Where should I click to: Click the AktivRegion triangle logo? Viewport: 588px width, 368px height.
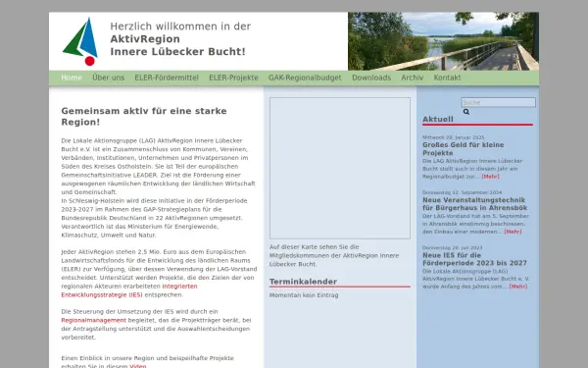pyautogui.click(x=80, y=41)
